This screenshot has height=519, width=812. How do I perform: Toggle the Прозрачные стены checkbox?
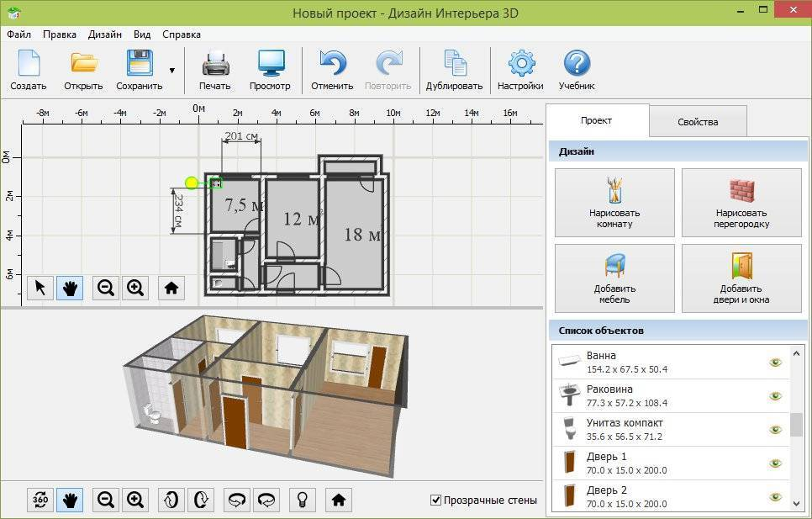click(x=436, y=500)
